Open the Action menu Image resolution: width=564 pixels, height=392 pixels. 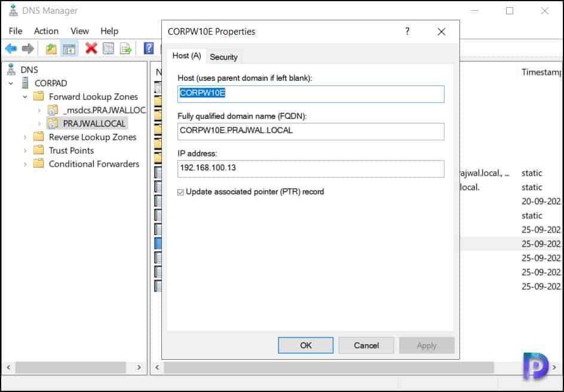[x=46, y=30]
